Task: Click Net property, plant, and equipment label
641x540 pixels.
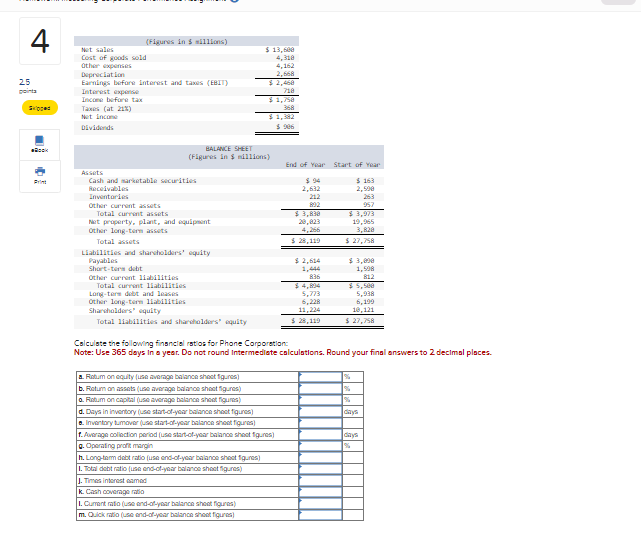Action: 149,222
